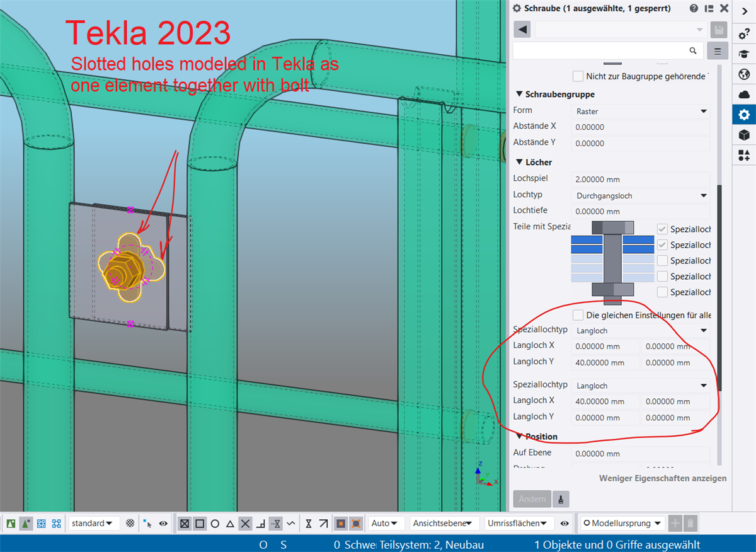Screen dimensions: 756x552
Task: Open the graduation cap learning sidebar icon
Action: [744, 54]
